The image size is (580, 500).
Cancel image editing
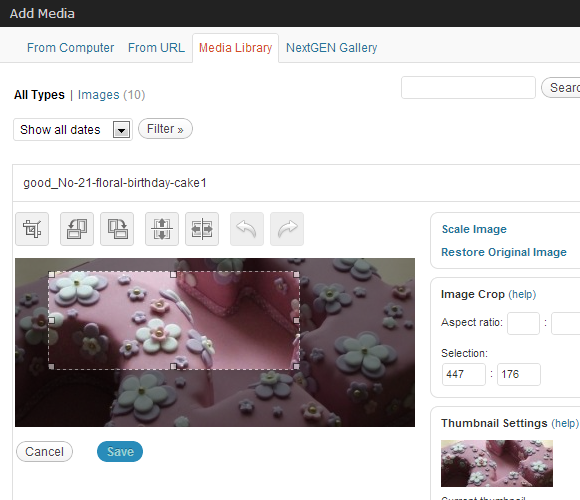click(44, 452)
